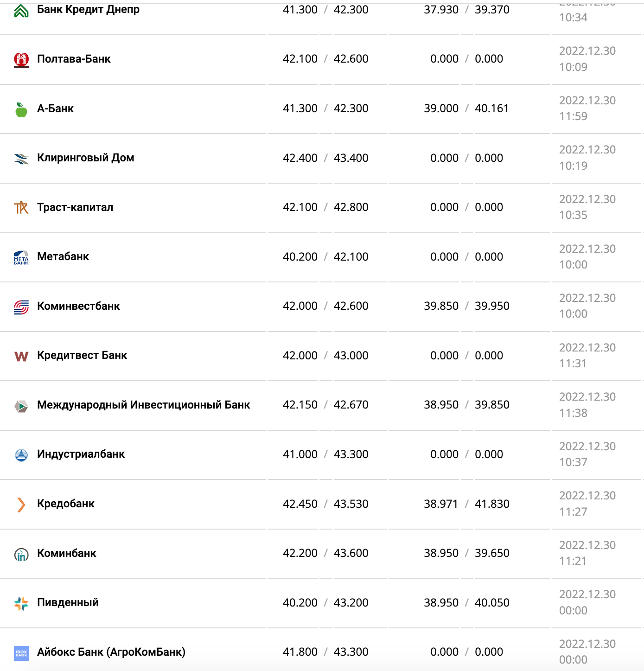644x671 pixels.
Task: Click the Метабанк logo icon
Action: coord(21,257)
